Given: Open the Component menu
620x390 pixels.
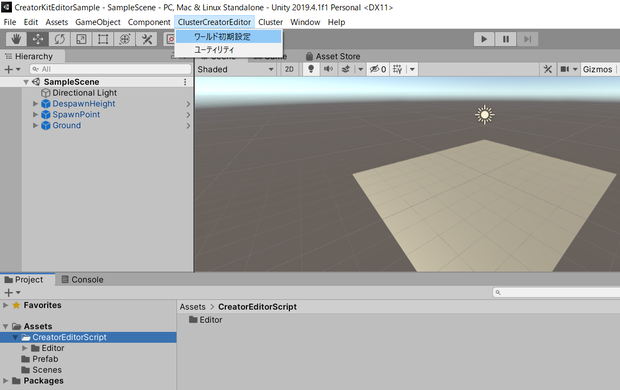Looking at the screenshot, I should click(149, 22).
